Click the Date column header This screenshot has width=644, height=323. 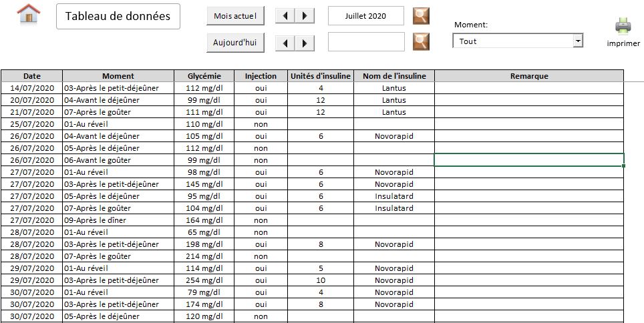pyautogui.click(x=31, y=76)
